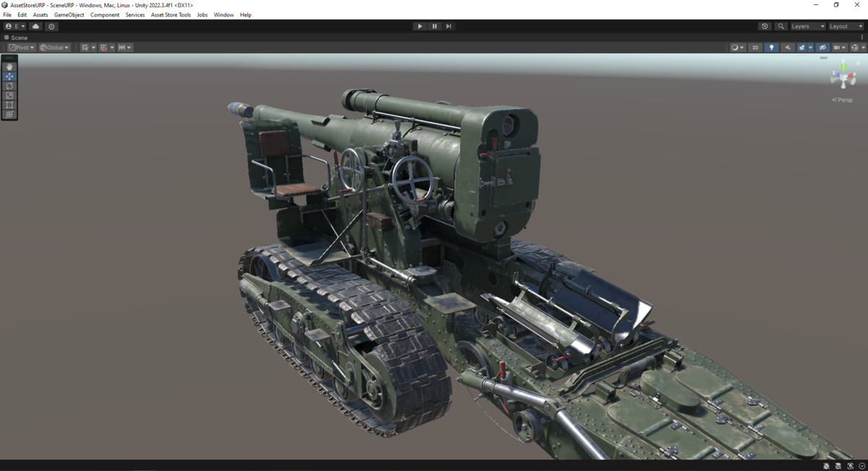
Task: Open the GameObject menu
Action: [x=69, y=14]
